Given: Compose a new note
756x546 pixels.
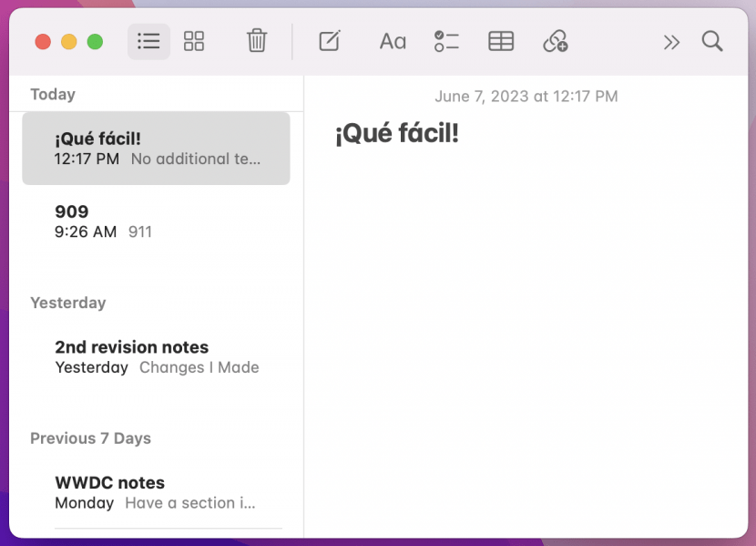Looking at the screenshot, I should point(329,41).
